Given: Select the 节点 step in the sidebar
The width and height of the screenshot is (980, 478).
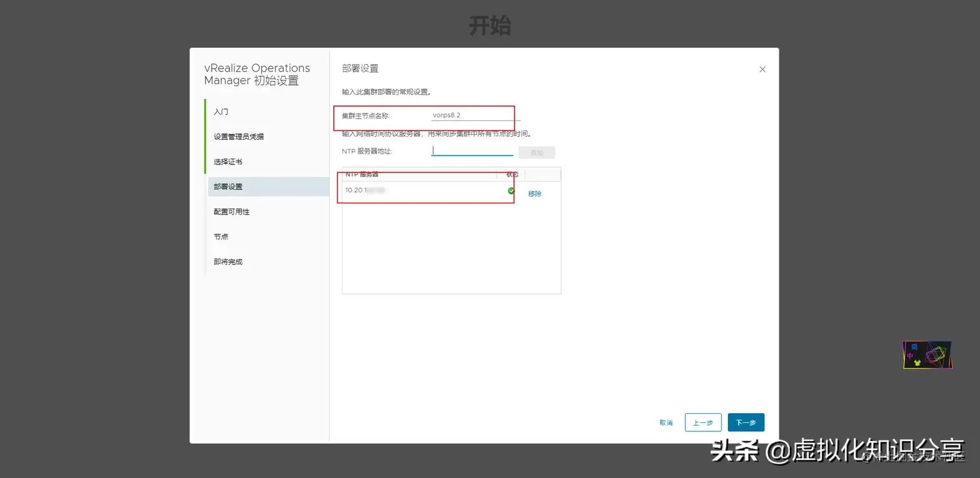Looking at the screenshot, I should click(x=220, y=236).
